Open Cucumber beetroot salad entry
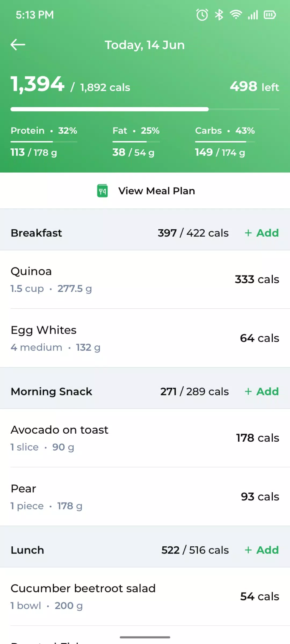Image resolution: width=290 pixels, height=644 pixels. click(145, 597)
